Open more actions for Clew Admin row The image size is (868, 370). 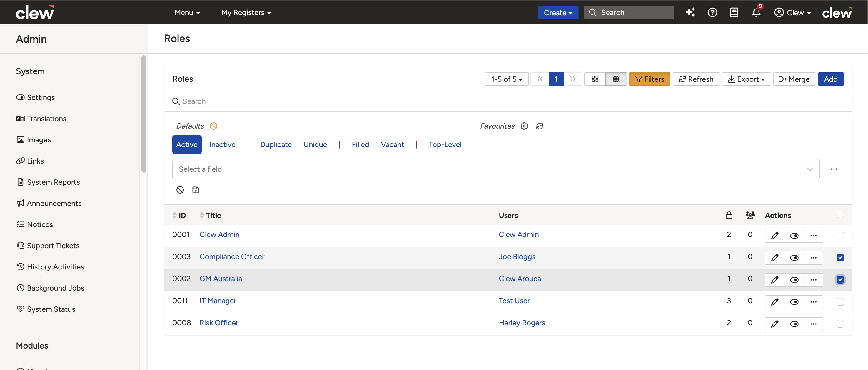click(813, 236)
